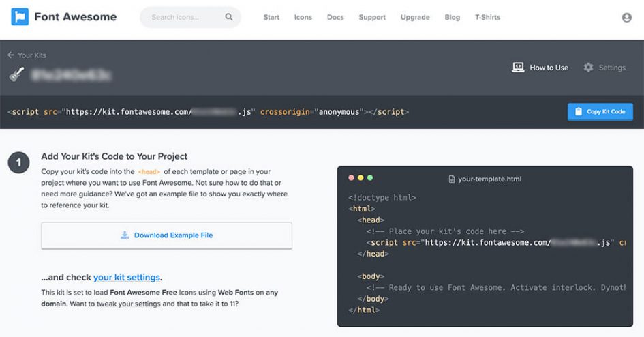Go to the Docs page
This screenshot has width=644, height=337.
(x=335, y=17)
